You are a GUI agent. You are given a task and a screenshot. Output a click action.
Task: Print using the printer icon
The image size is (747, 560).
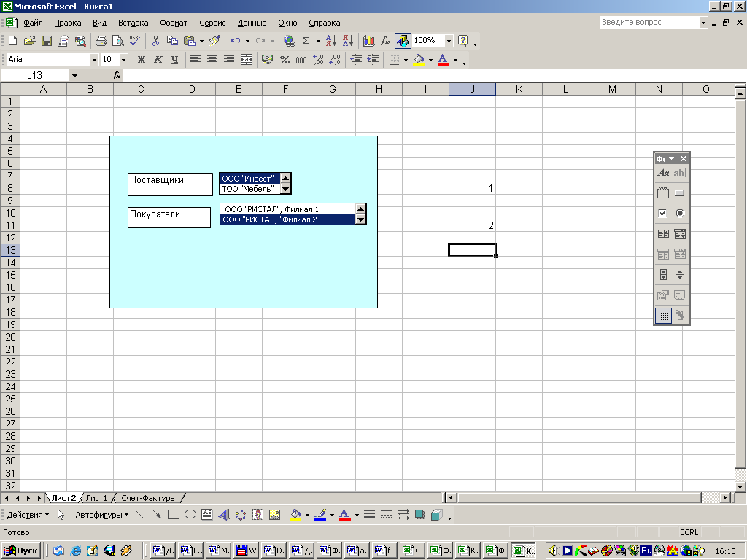pos(101,41)
